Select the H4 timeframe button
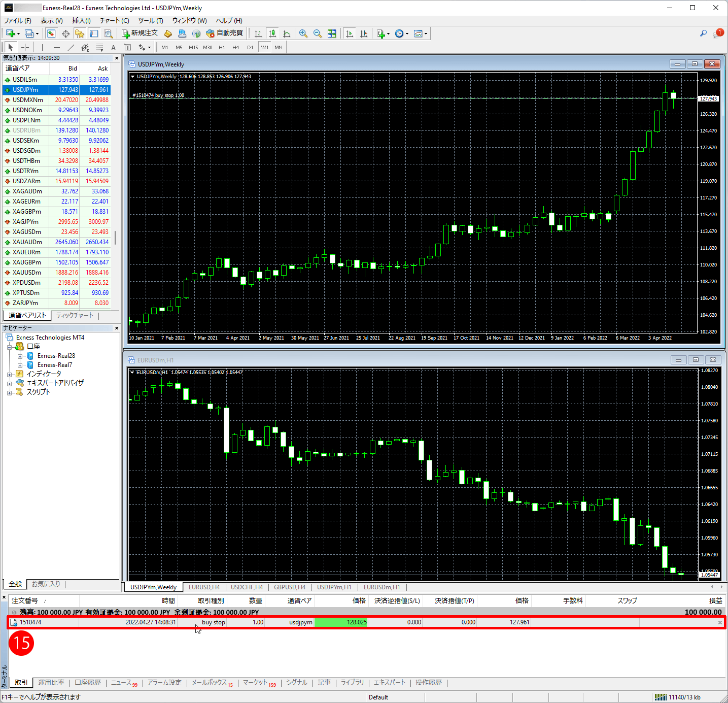Viewport: 728px width, 703px height. 235,47
